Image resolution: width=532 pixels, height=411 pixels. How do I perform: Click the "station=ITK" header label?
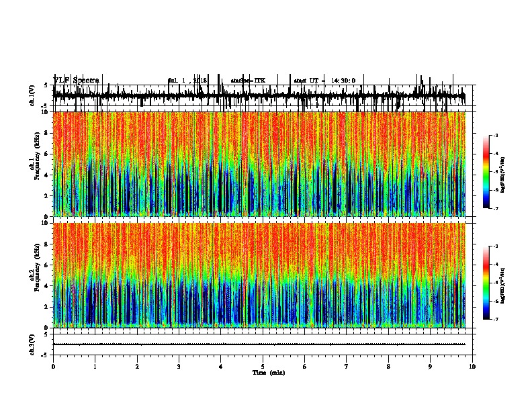(248, 81)
